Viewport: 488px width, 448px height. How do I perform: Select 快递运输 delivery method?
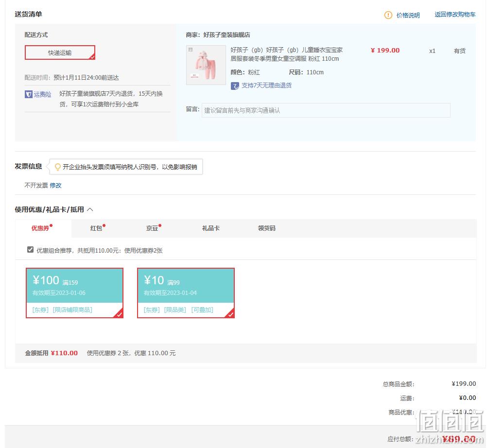pyautogui.click(x=60, y=52)
